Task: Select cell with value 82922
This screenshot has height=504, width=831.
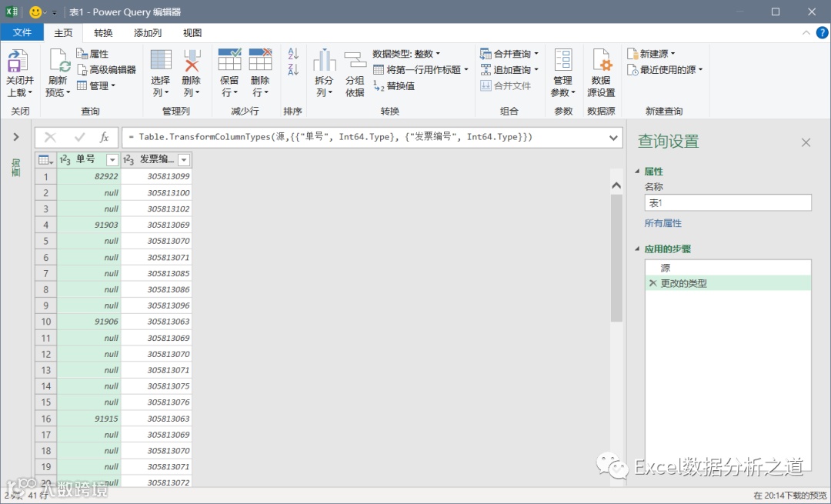Action: (89, 176)
